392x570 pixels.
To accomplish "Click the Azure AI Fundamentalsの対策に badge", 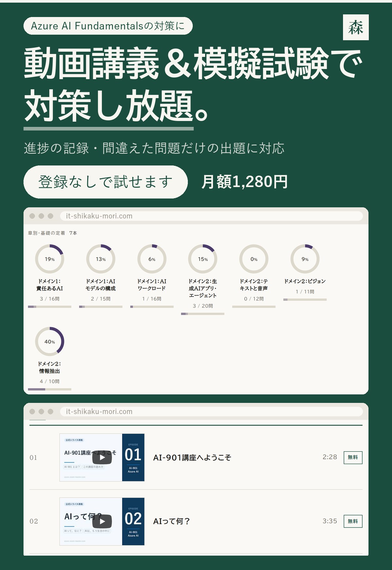I will 108,26.
